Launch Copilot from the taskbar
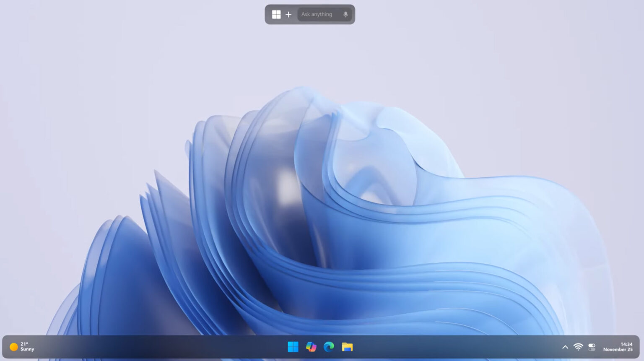 pyautogui.click(x=311, y=347)
